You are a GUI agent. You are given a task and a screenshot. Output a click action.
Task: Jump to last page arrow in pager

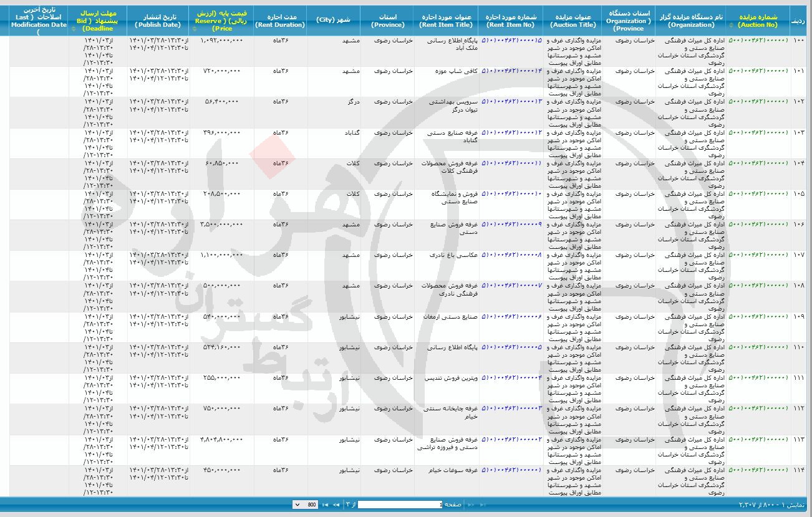[325, 505]
